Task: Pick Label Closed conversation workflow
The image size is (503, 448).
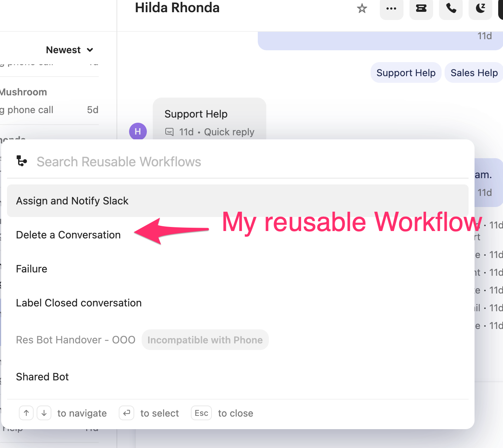Action: pyautogui.click(x=238, y=303)
